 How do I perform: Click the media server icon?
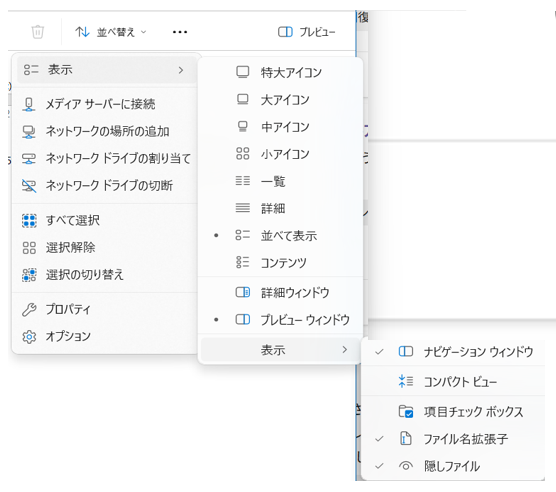29,104
